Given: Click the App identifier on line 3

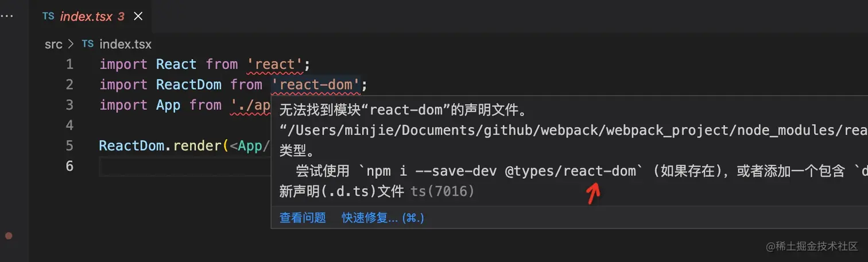Looking at the screenshot, I should click(x=168, y=105).
